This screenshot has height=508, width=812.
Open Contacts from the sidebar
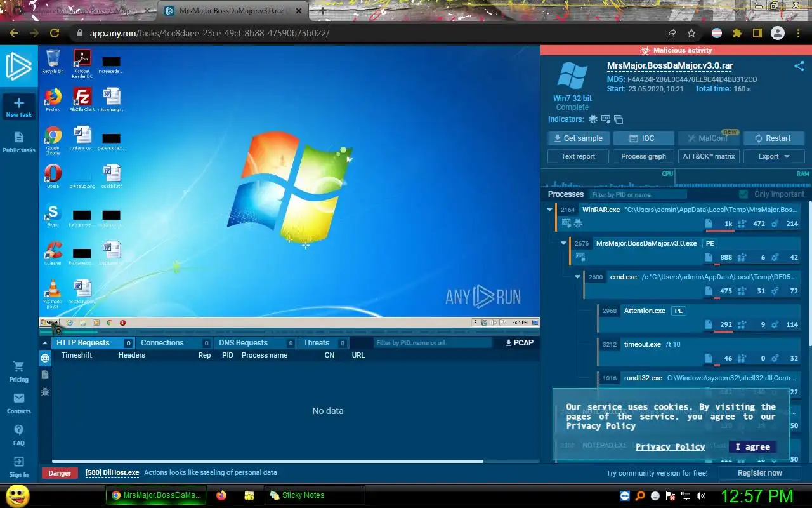[x=19, y=403]
